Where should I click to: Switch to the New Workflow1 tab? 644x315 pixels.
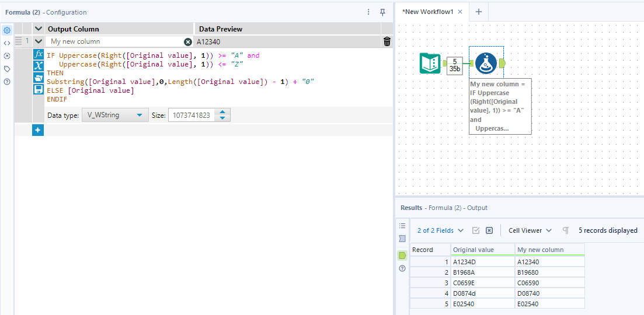coord(427,12)
